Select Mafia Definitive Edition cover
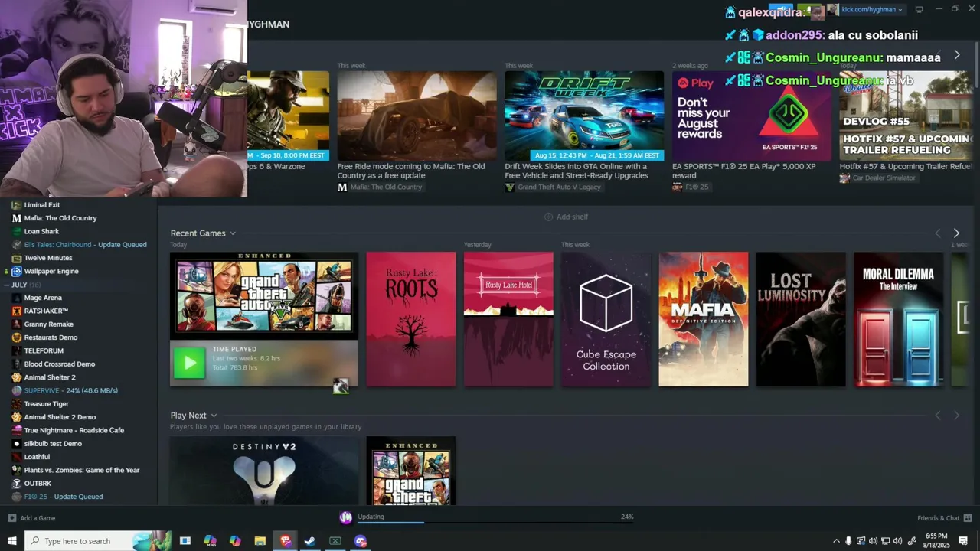This screenshot has width=980, height=551. point(704,319)
